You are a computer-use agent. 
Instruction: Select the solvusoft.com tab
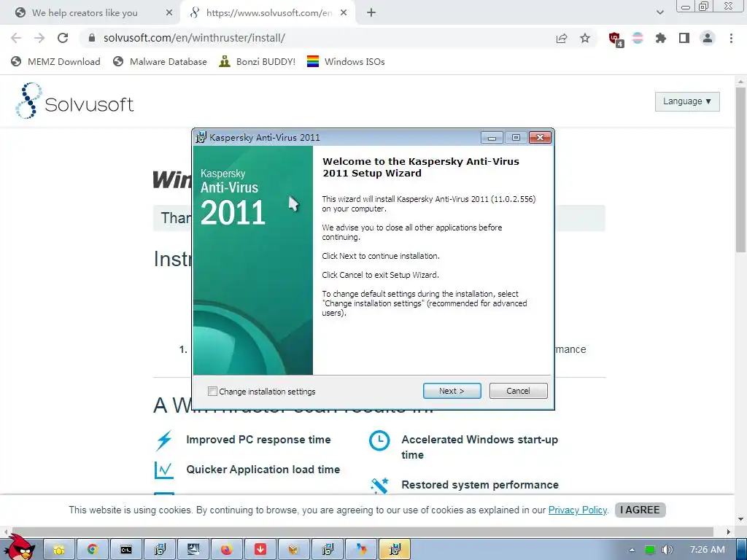[x=268, y=13]
